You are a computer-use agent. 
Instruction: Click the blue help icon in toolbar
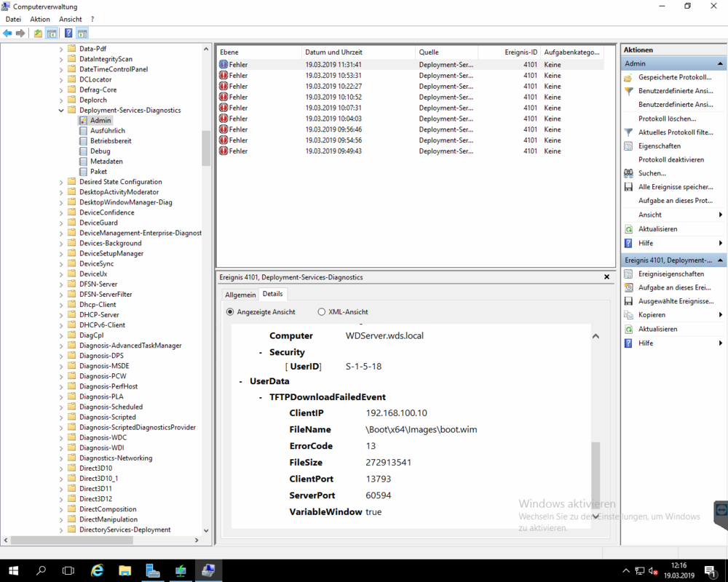68,33
